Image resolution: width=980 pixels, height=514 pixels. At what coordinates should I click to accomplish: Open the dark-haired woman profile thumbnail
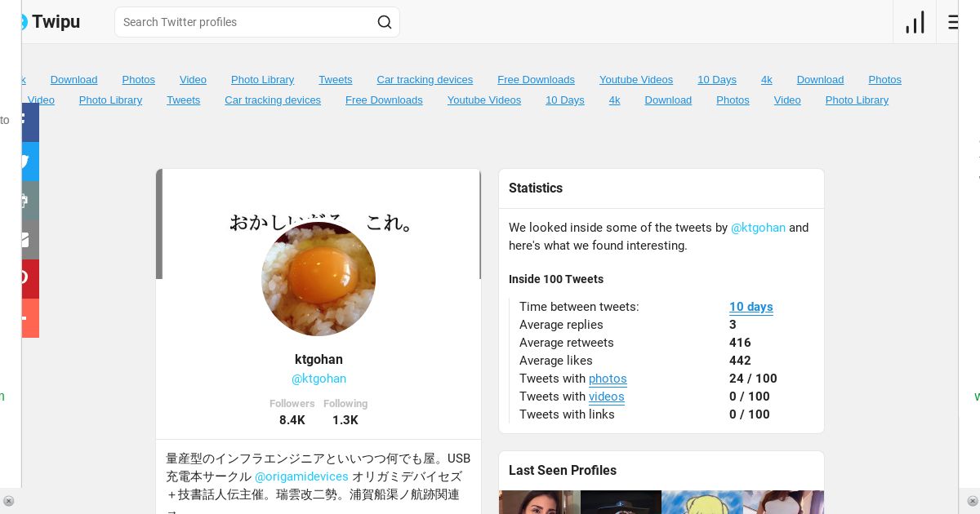point(539,502)
